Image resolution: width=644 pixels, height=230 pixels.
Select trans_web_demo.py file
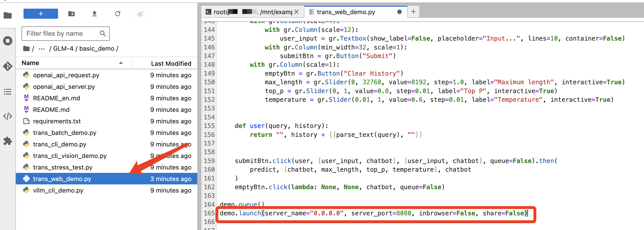[107, 179]
